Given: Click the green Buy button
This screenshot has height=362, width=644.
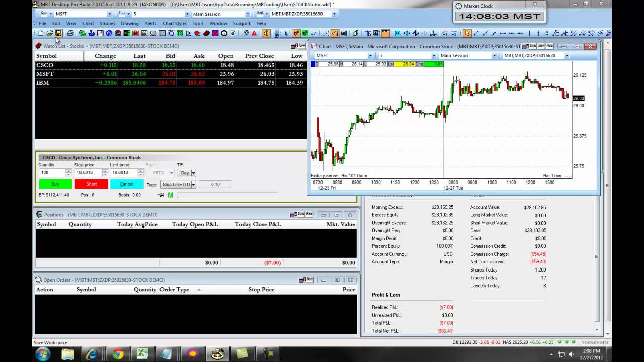Looking at the screenshot, I should click(55, 184).
